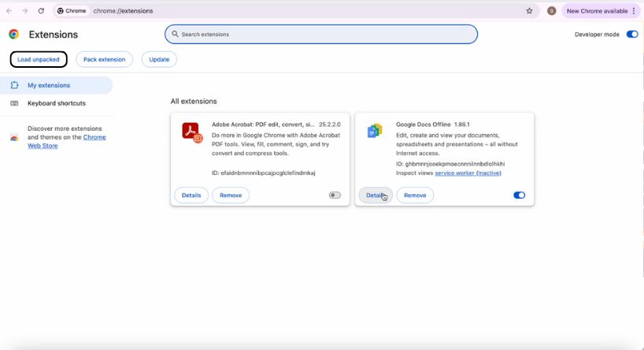Open the New Chrome available menu
Image resolution: width=644 pixels, height=350 pixels.
click(x=600, y=11)
